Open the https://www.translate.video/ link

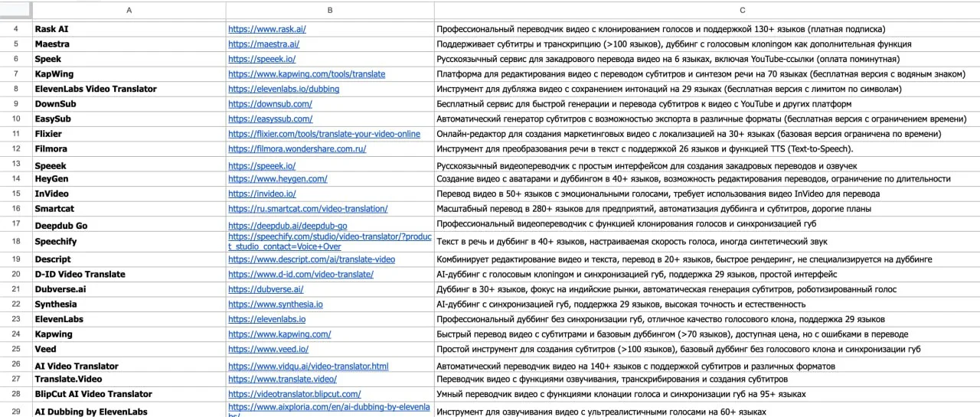pyautogui.click(x=283, y=379)
